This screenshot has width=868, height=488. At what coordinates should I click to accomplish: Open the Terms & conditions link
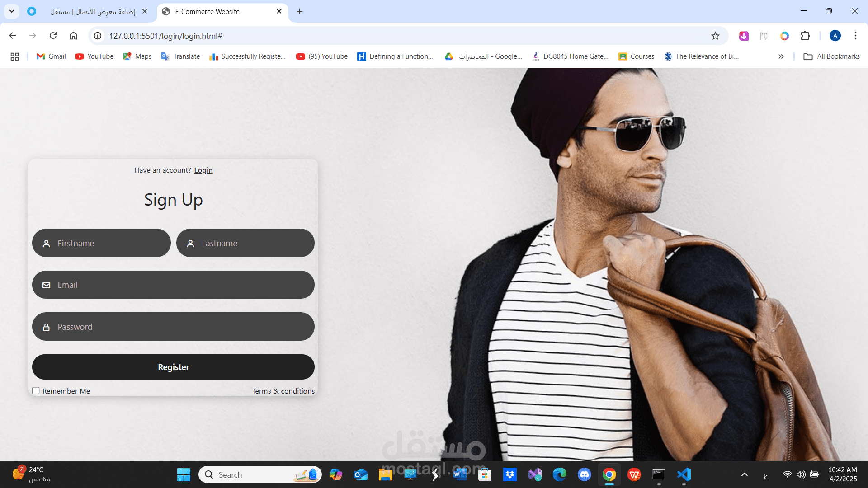[283, 391]
